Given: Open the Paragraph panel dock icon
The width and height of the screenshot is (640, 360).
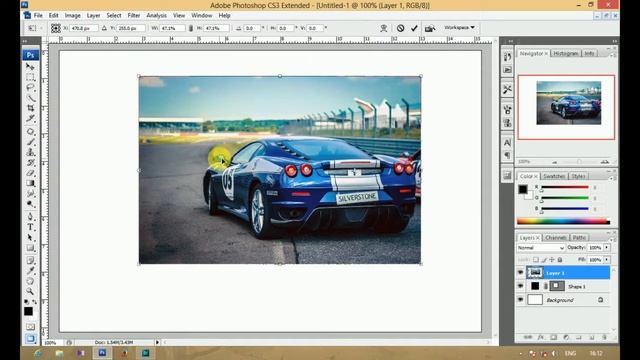Looking at the screenshot, I should pyautogui.click(x=507, y=156).
